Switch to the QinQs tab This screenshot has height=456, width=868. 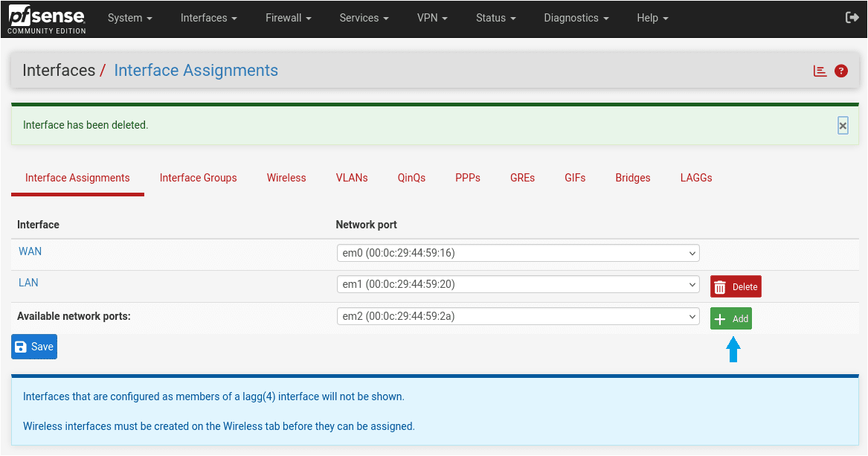pyautogui.click(x=411, y=178)
